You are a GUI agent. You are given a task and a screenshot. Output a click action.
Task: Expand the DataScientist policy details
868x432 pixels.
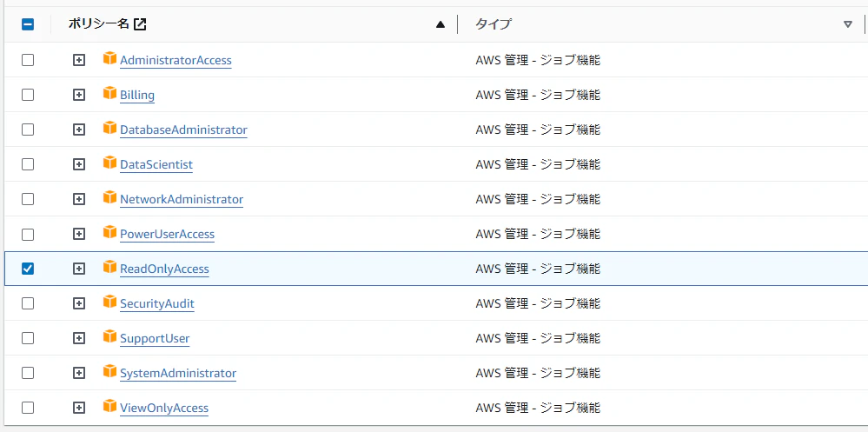click(79, 164)
